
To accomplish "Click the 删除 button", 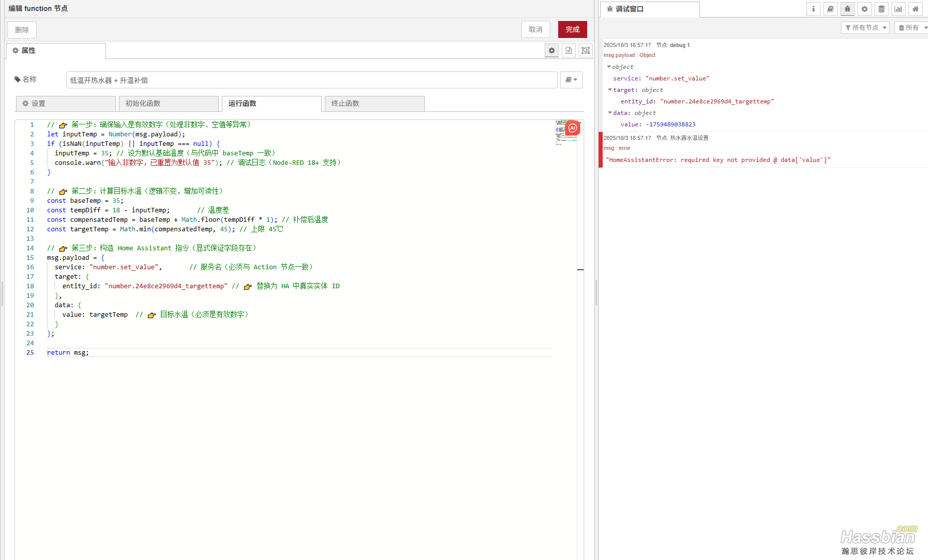I will [x=22, y=30].
